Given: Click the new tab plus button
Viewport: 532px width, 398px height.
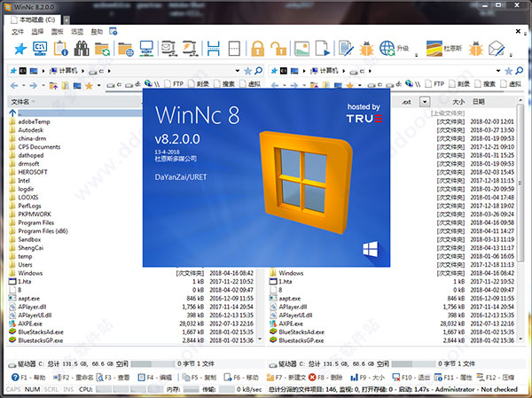Looking at the screenshot, I should point(66,20).
